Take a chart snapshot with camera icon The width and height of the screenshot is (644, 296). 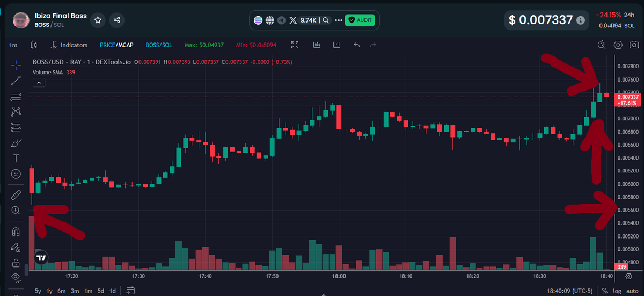pos(634,45)
